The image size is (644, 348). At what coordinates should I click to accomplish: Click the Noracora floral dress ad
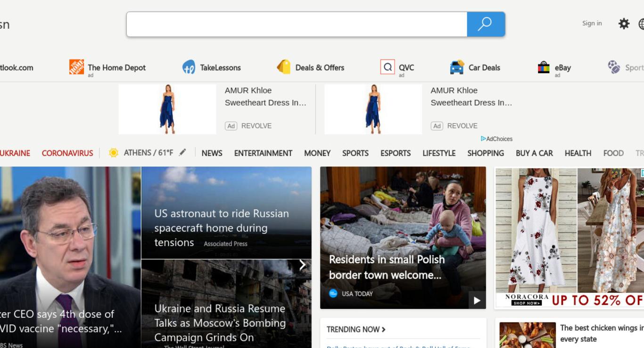point(570,238)
